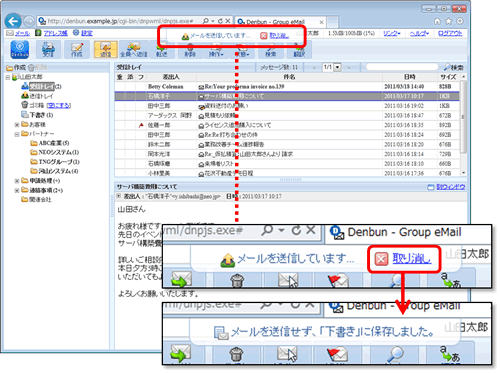Click ログアウト to log out

(x=450, y=33)
